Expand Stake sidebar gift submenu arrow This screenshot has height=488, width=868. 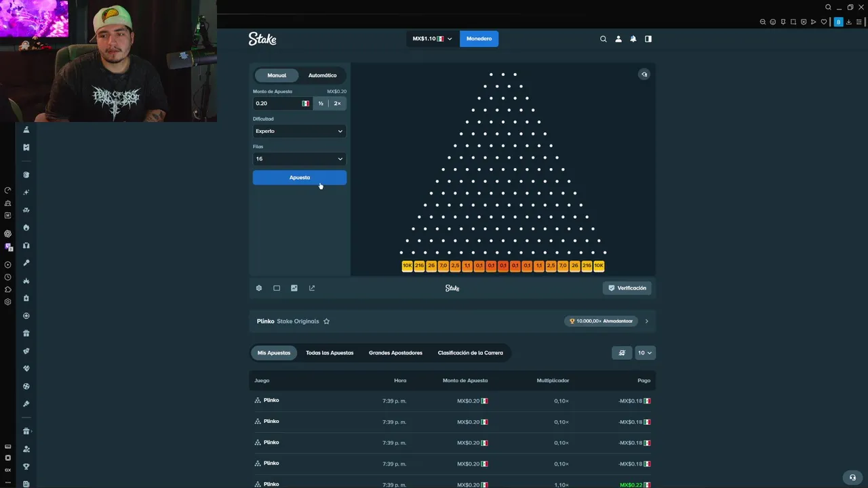click(32, 431)
